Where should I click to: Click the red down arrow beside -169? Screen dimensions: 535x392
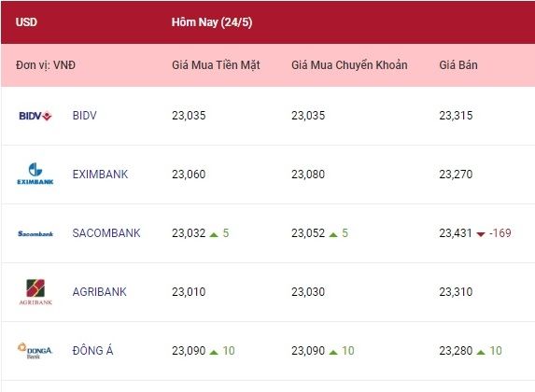tap(481, 234)
